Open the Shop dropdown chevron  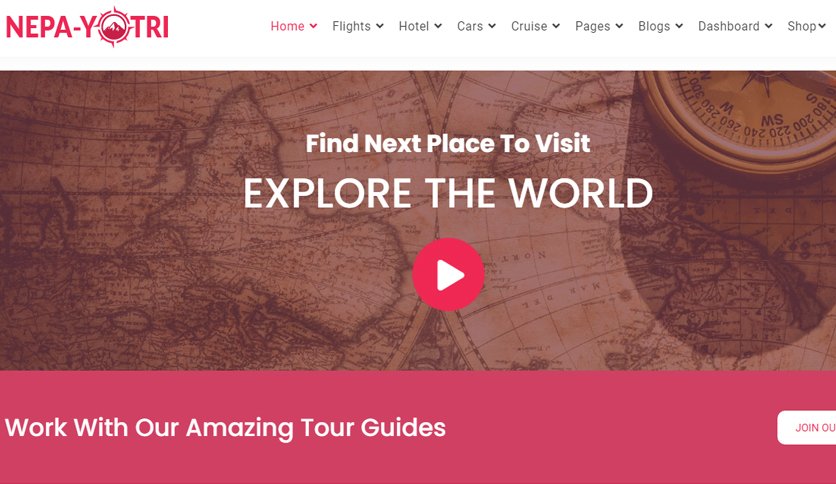pos(822,26)
